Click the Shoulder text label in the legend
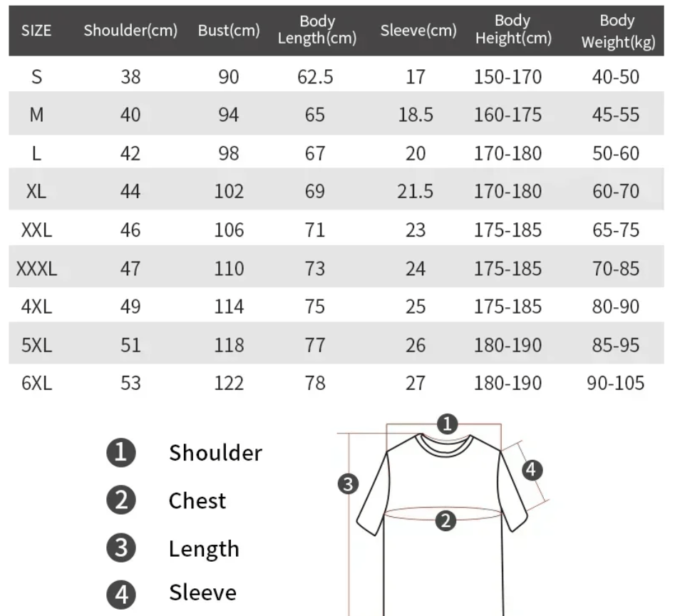 [215, 453]
